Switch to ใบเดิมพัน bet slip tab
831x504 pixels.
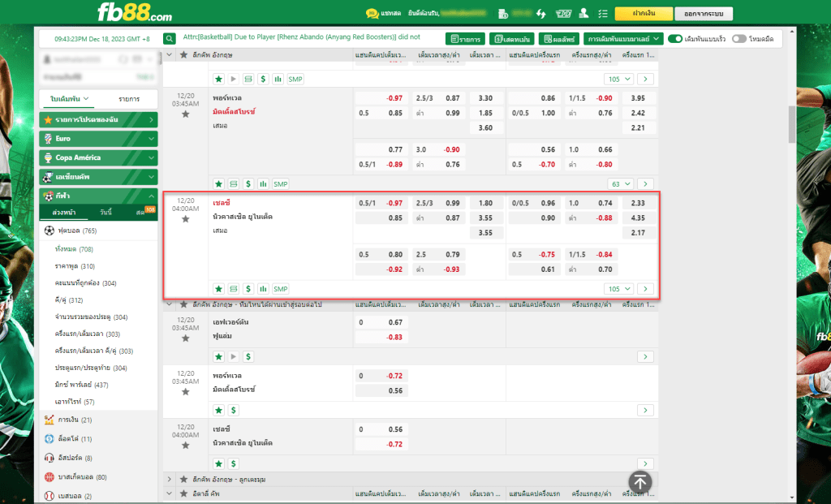tap(70, 99)
